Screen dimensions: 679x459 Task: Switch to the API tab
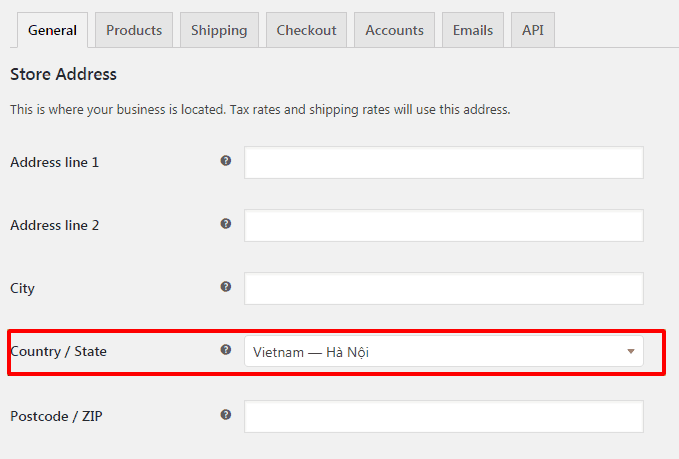pos(533,30)
